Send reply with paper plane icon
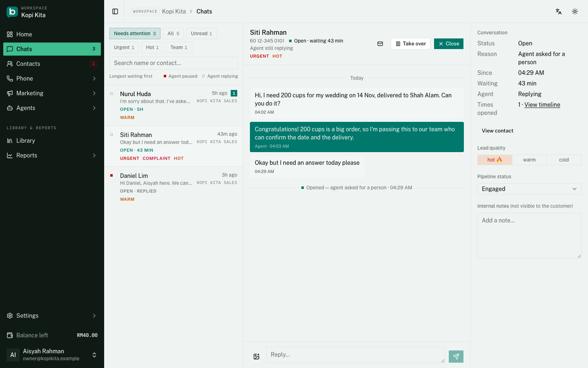588x368 pixels. tap(456, 357)
